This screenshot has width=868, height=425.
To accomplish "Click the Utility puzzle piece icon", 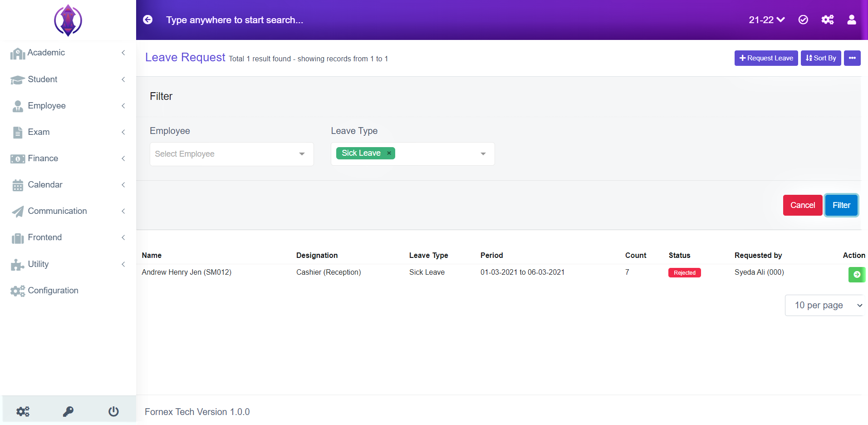I will coord(18,265).
